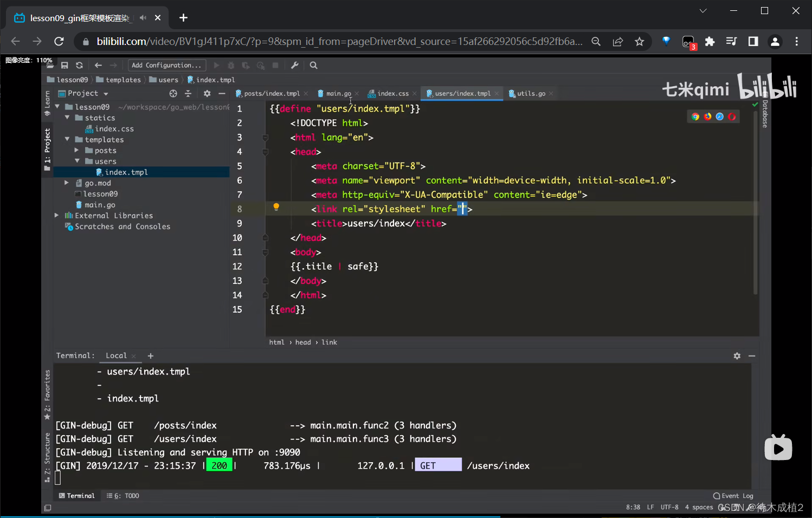Click the Add Configuration button
Screen dimensions: 812x518
tap(166, 66)
